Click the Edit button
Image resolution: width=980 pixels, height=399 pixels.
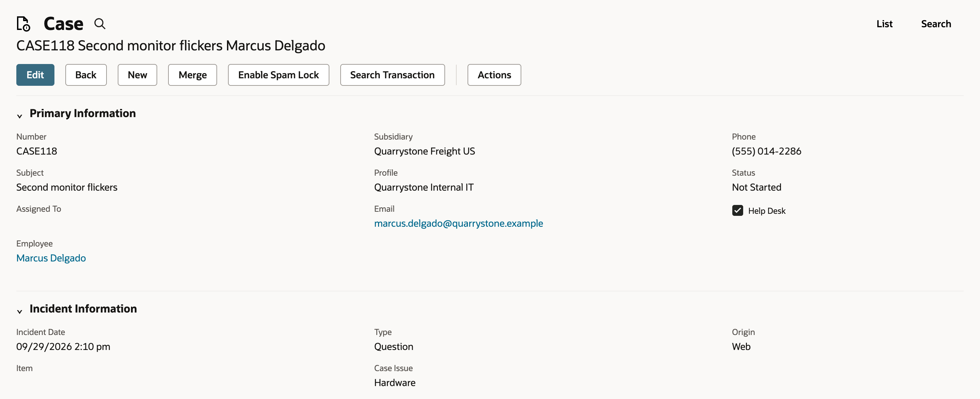click(35, 75)
